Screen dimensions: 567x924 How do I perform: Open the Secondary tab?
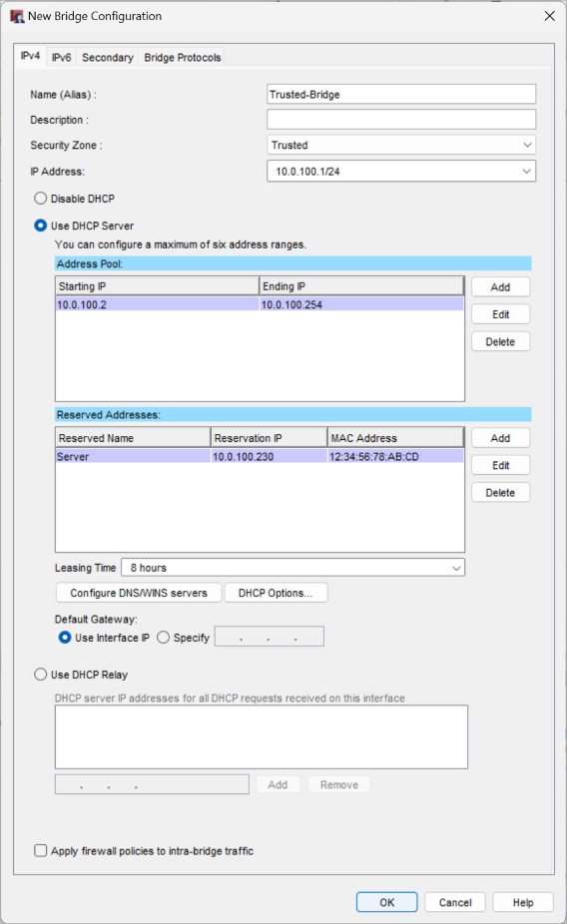point(107,57)
